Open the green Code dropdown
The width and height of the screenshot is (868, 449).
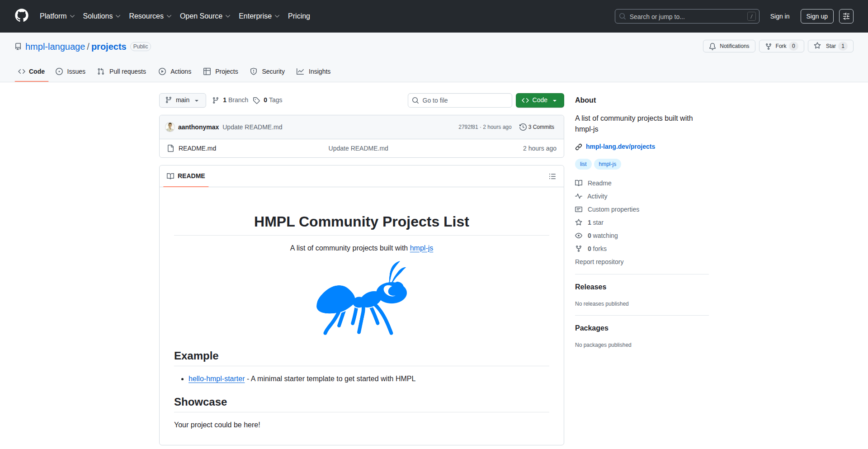tap(539, 100)
